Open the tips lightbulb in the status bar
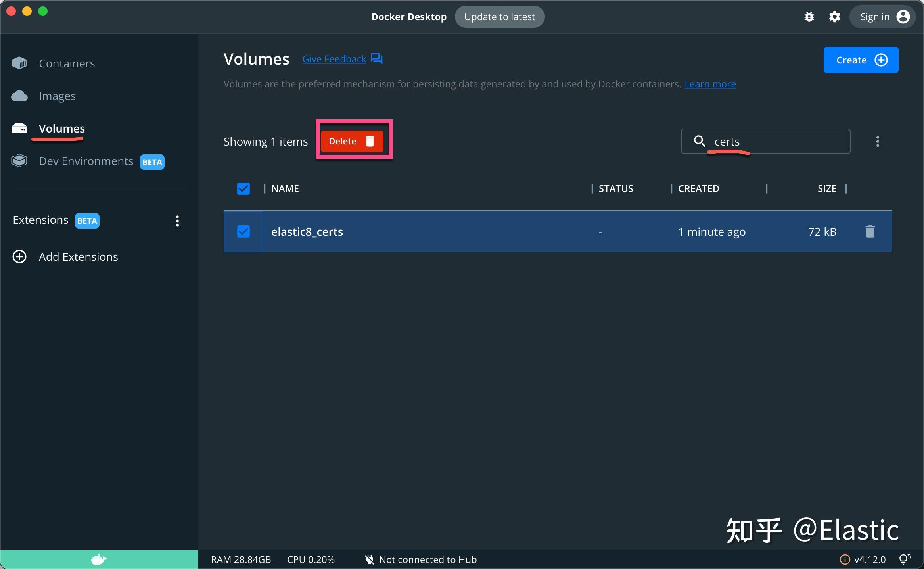Screen dimensions: 924x569 905,559
